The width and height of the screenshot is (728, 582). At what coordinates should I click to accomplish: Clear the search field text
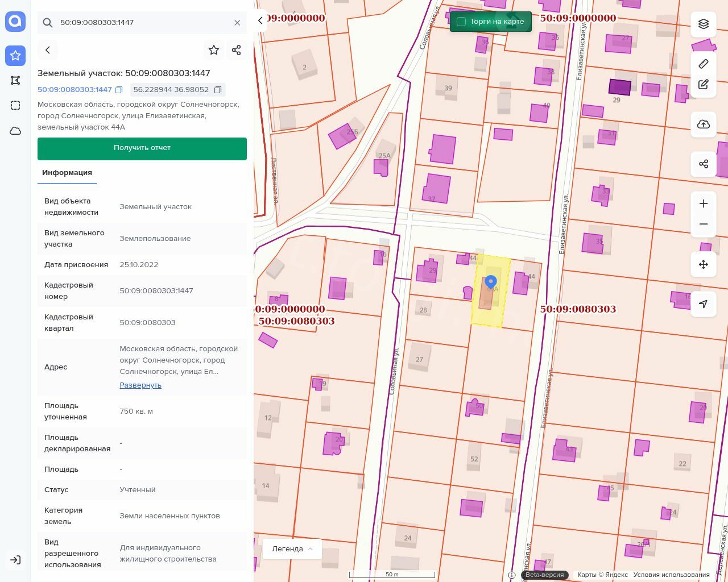[237, 23]
